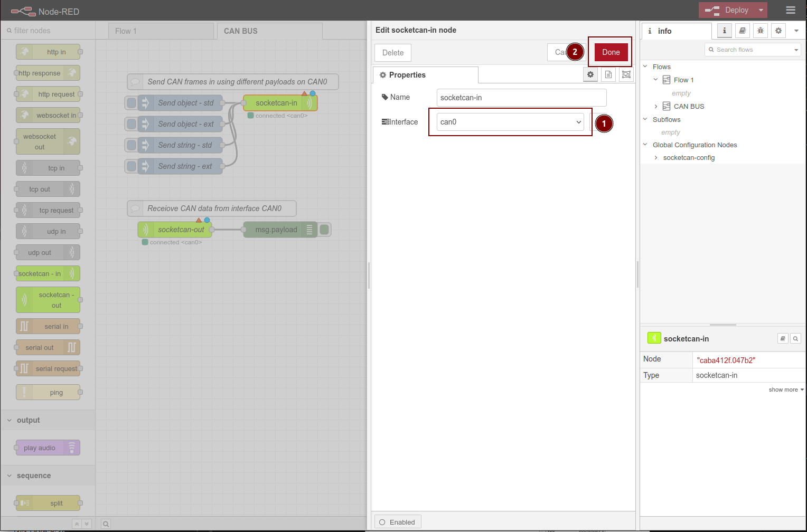
Task: Expand all palette categories using the footer down arrows
Action: point(87,524)
